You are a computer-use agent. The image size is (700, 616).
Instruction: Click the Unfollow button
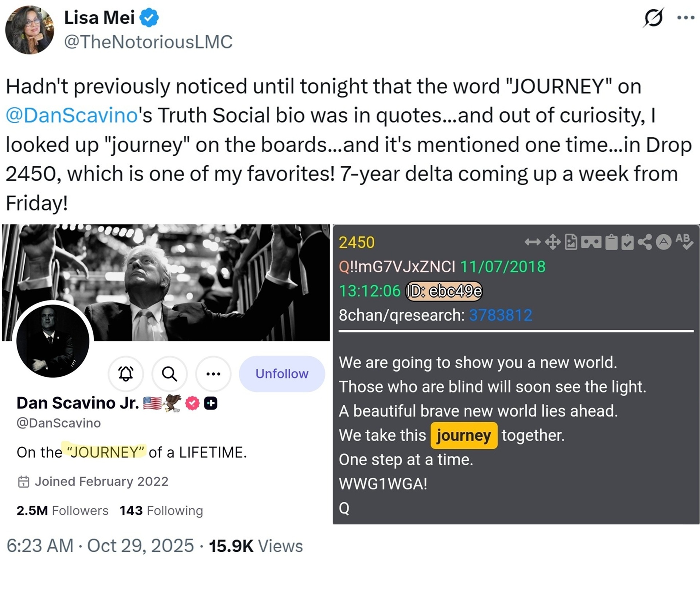coord(282,373)
